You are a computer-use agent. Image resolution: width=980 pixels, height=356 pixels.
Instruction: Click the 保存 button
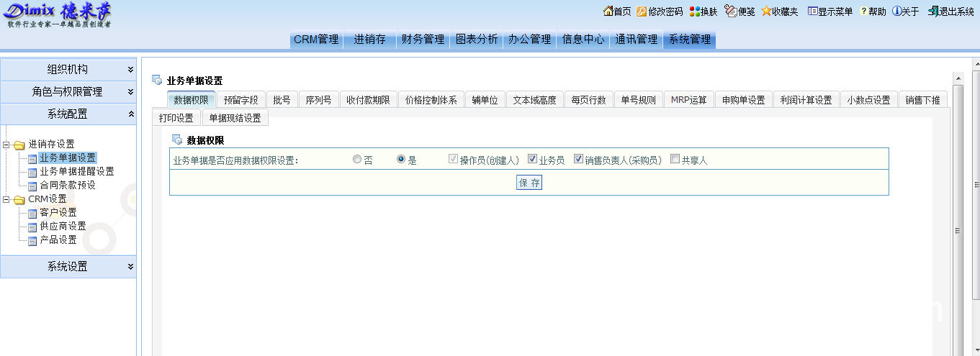click(529, 183)
